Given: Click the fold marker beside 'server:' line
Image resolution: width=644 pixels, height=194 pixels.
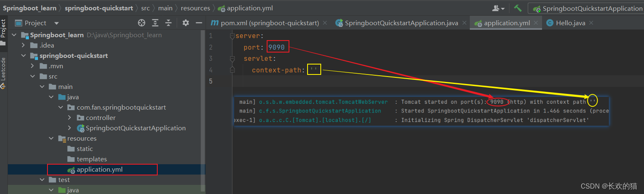Looking at the screenshot, I should coord(232,36).
